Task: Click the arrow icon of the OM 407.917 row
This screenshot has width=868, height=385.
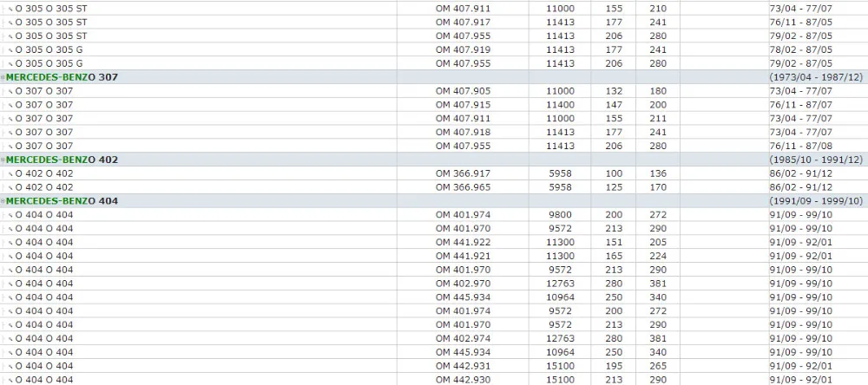Action: pos(10,23)
